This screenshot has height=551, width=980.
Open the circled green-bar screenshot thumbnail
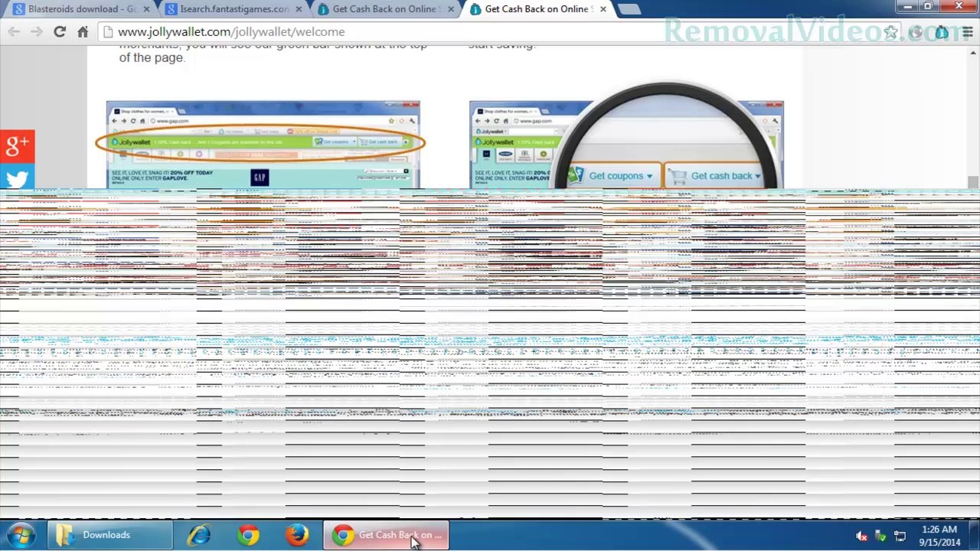263,145
